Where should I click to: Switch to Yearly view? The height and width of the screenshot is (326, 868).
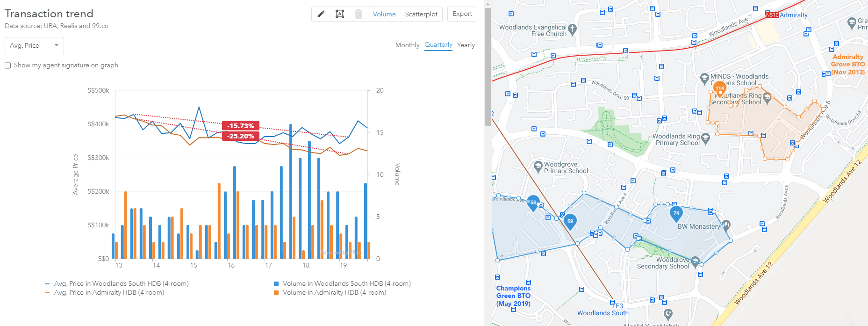pos(466,45)
